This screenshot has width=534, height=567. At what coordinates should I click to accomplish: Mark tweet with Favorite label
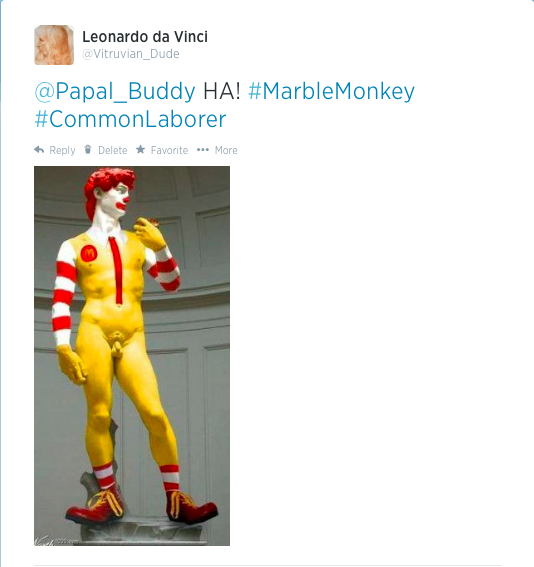point(169,150)
